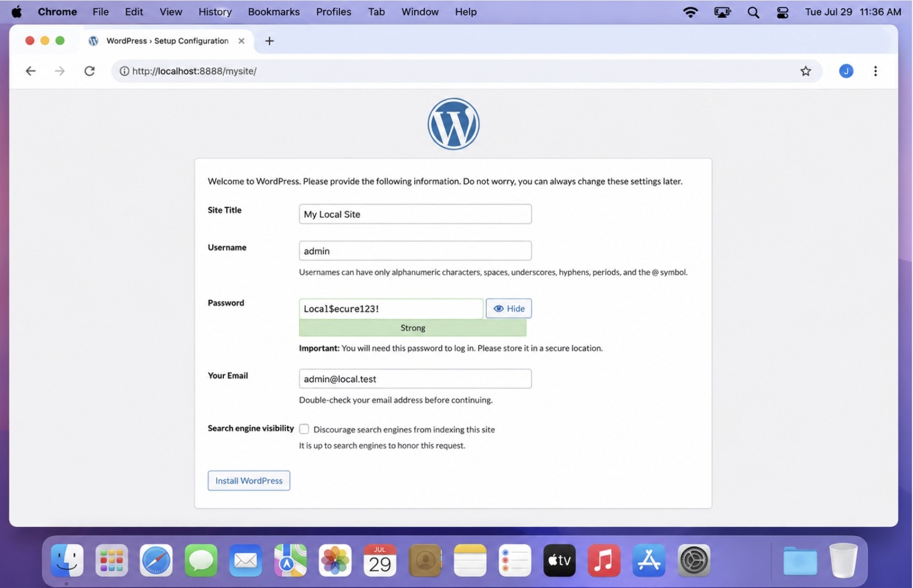Click the Wi-Fi status icon
The height and width of the screenshot is (588, 913).
coord(690,12)
